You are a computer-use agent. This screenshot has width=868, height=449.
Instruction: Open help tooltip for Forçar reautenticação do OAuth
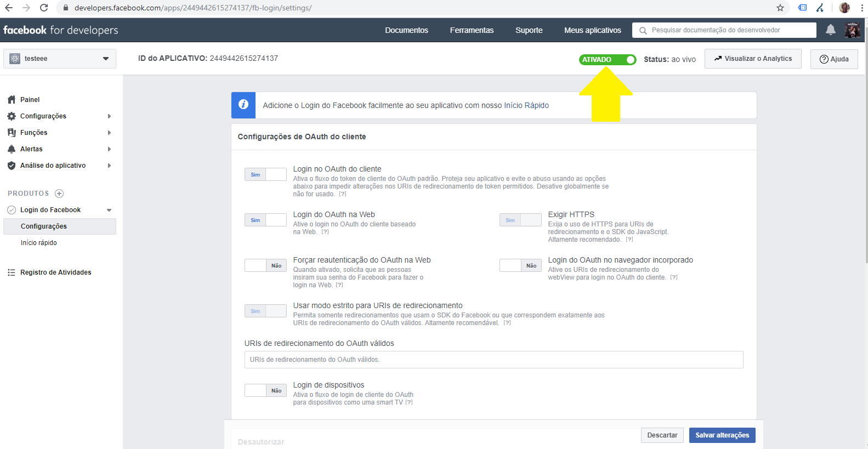pos(339,285)
